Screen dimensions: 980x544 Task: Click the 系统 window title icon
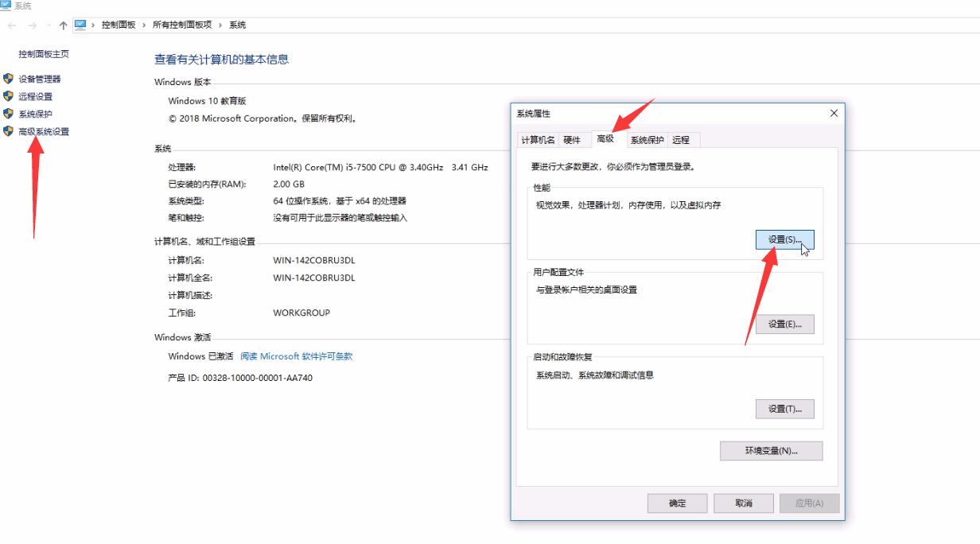pyautogui.click(x=6, y=6)
